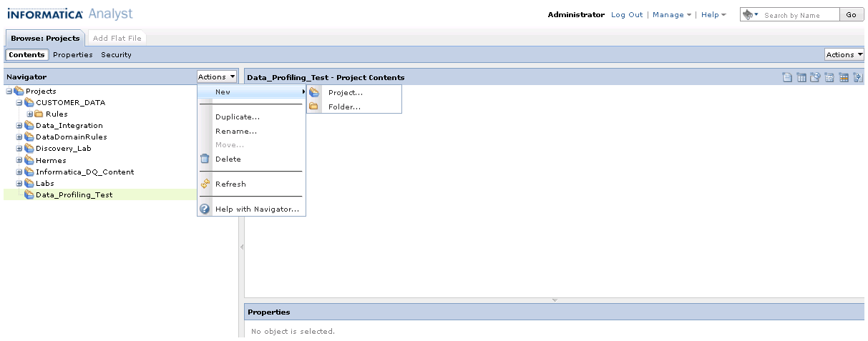Image resolution: width=868 pixels, height=341 pixels.
Task: Expand the Discovery_Lab project node
Action: pos(19,149)
